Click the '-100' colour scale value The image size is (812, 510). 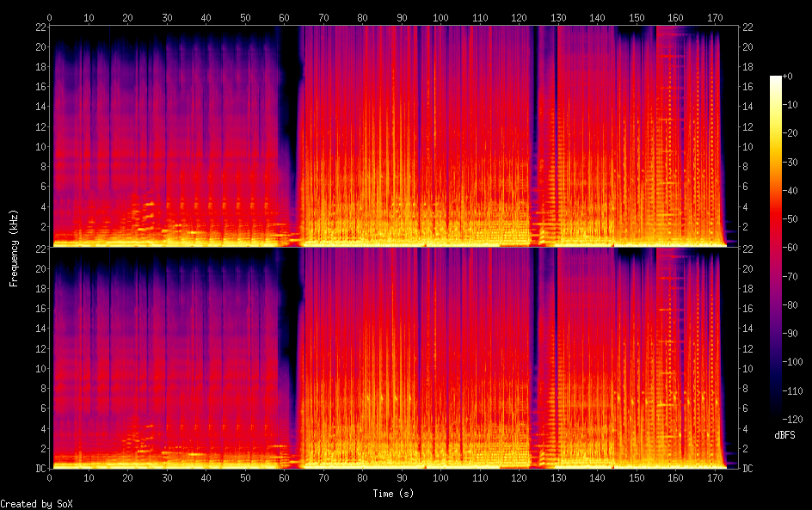pos(792,362)
